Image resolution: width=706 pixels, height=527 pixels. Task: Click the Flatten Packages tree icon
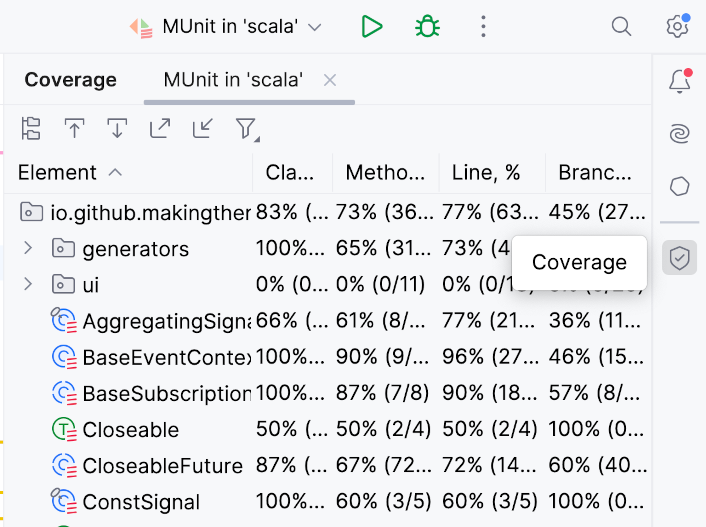[31, 128]
